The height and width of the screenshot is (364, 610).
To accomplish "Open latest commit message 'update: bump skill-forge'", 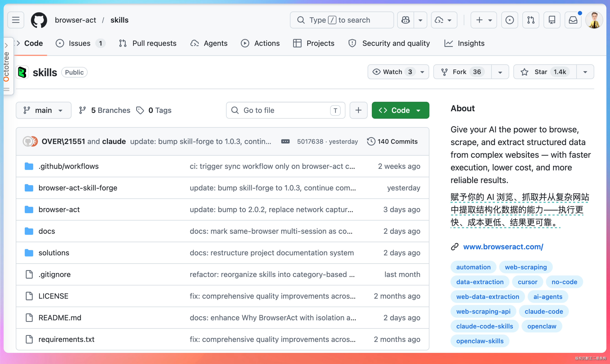I will (x=201, y=142).
